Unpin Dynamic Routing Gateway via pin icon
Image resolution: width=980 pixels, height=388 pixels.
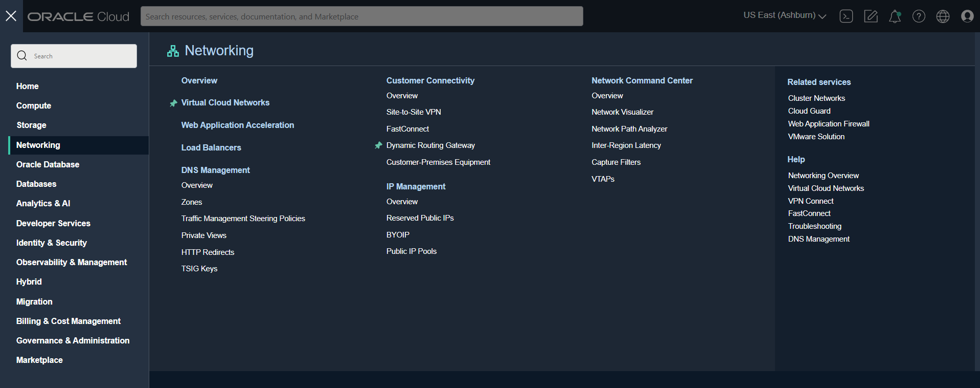point(378,145)
